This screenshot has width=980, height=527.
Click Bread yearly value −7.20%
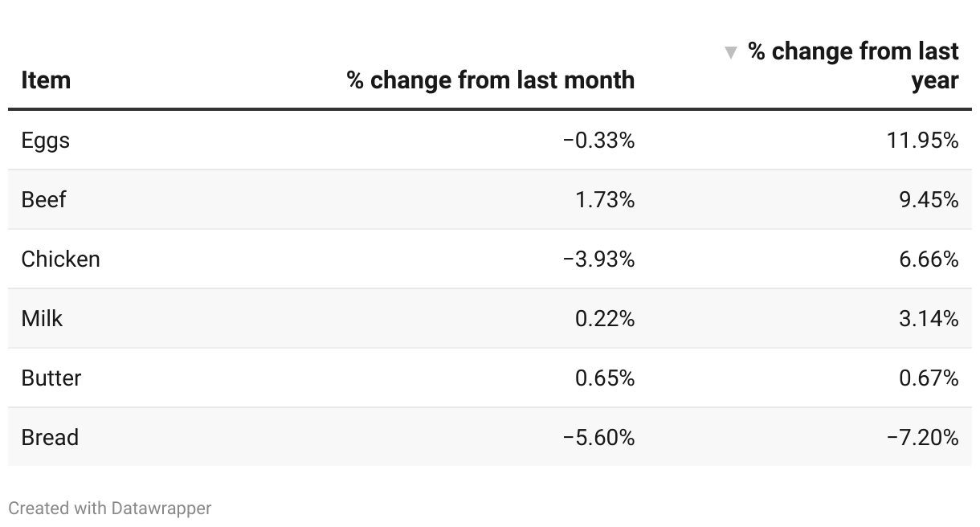pos(923,437)
